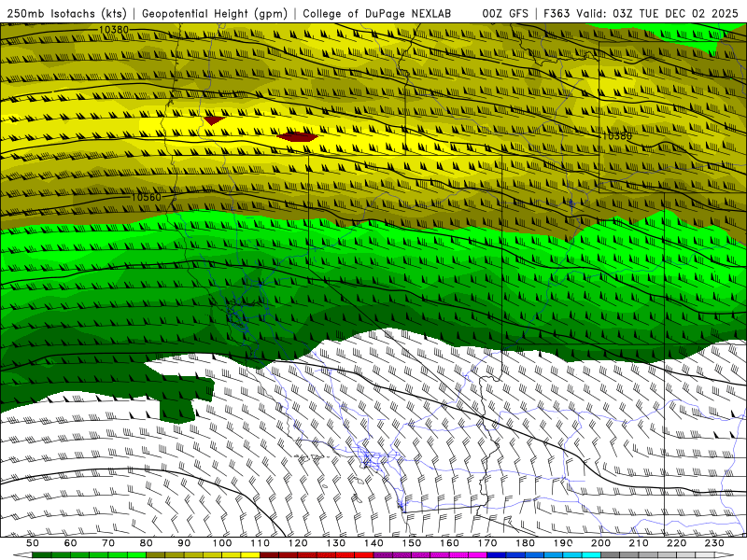The width and height of the screenshot is (747, 560).
Task: Click the "210" colorbar label
Action: 639,543
